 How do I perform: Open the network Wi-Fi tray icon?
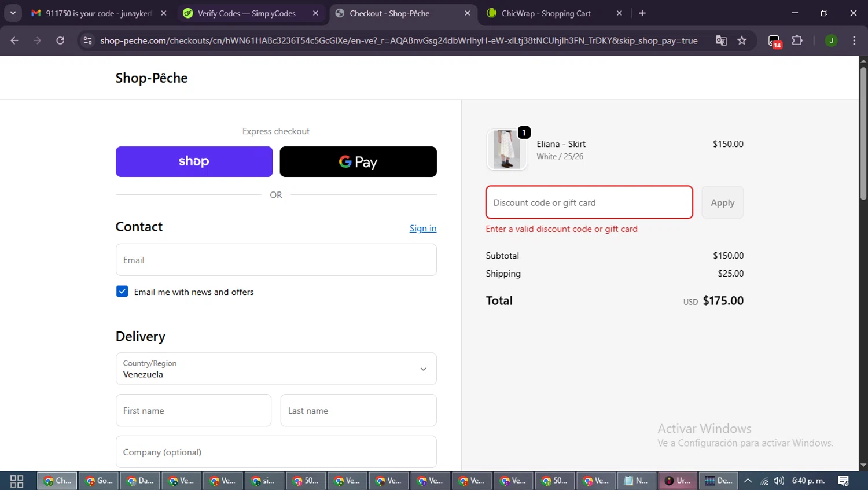[x=764, y=481]
